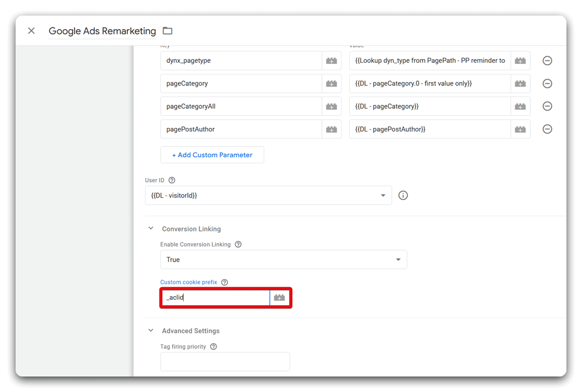The image size is (582, 392).
Task: Open the User ID variable dropdown
Action: coord(383,195)
